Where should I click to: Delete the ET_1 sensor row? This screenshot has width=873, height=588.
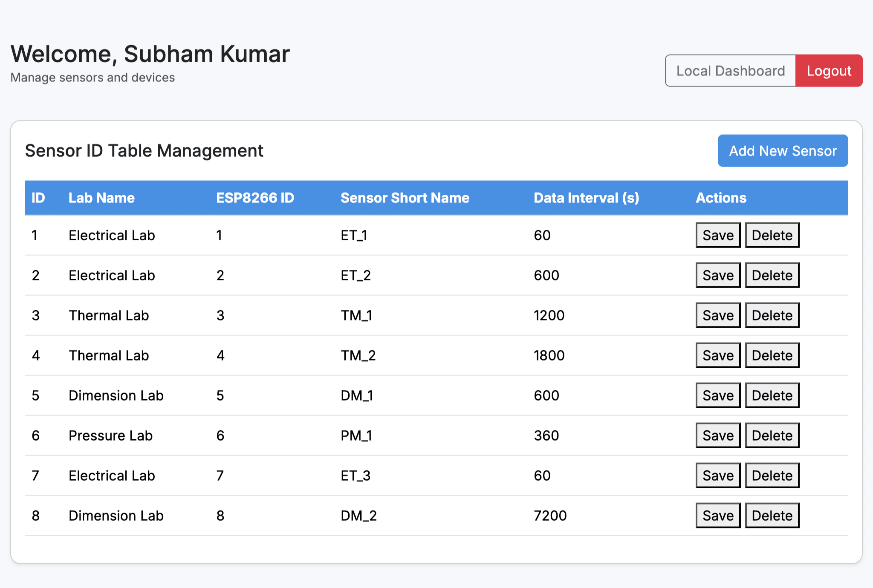click(772, 235)
